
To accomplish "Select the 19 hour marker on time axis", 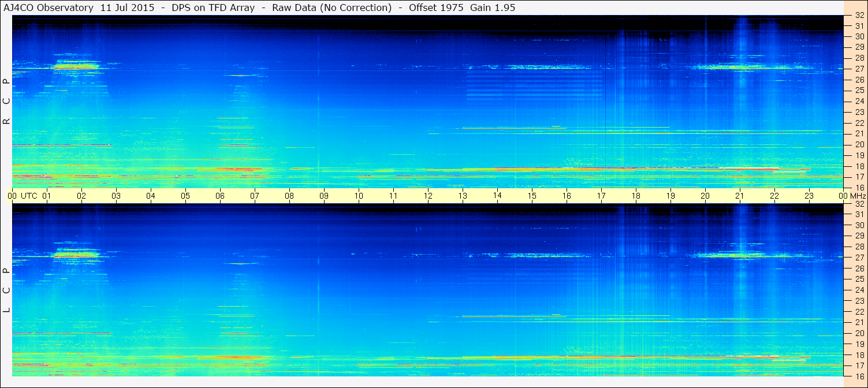I will click(670, 196).
